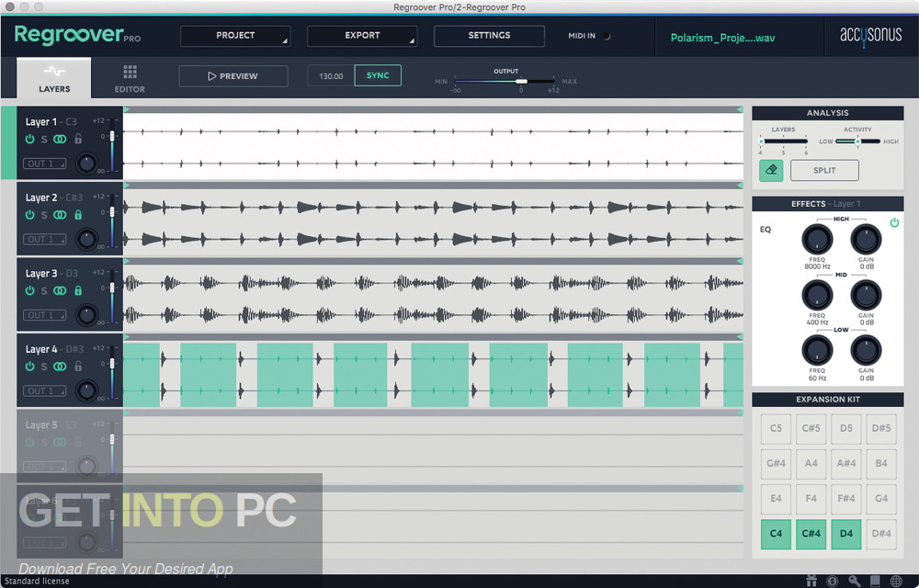This screenshot has width=919, height=588.
Task: Toggle Layer 3 stereo link rings icon
Action: pyautogui.click(x=60, y=290)
